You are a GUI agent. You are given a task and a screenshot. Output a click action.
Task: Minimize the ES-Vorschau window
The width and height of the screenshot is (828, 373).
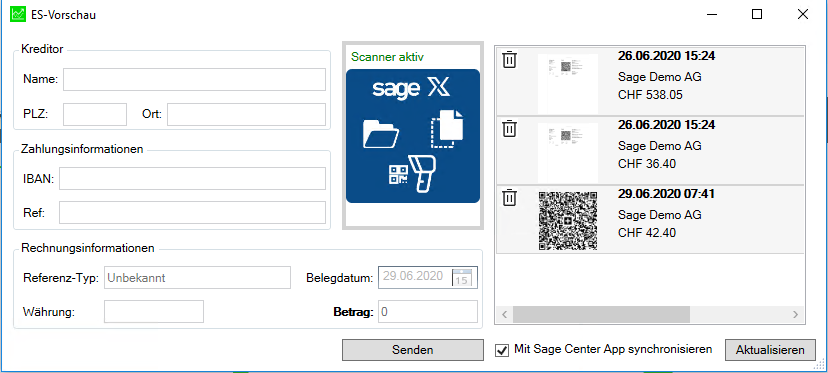711,14
